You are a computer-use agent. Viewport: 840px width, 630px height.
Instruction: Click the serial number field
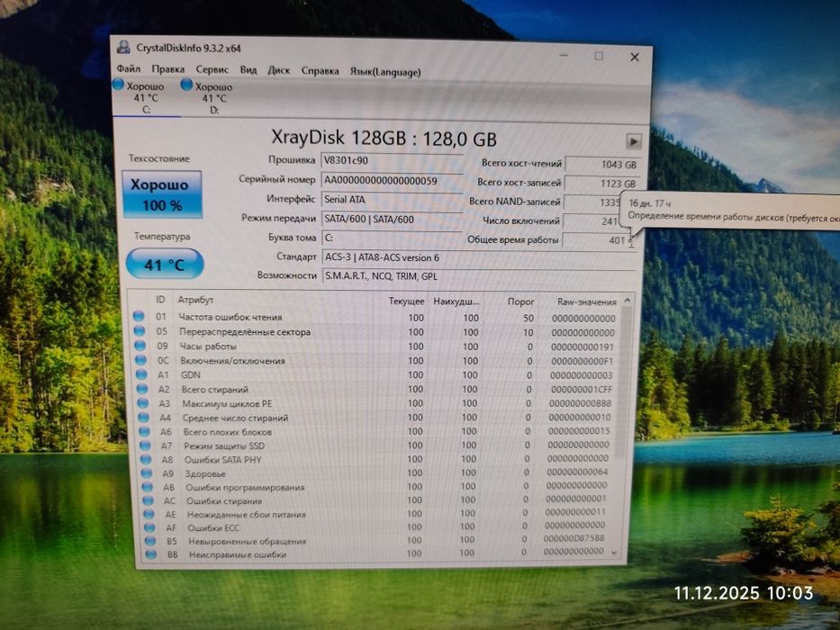pyautogui.click(x=393, y=181)
